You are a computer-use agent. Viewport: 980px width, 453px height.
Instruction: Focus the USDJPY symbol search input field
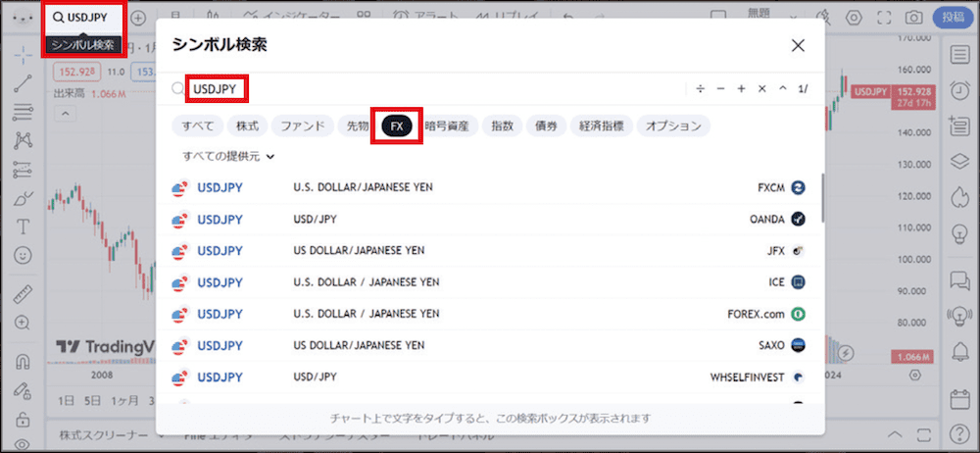(x=431, y=89)
